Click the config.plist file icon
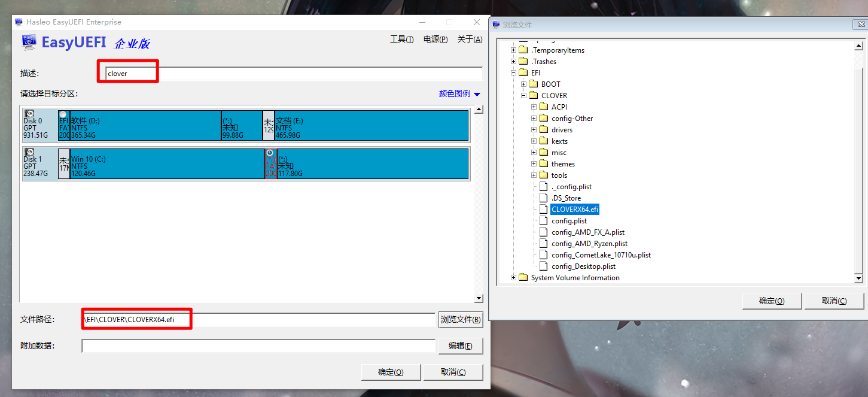The image size is (868, 397). click(x=544, y=220)
